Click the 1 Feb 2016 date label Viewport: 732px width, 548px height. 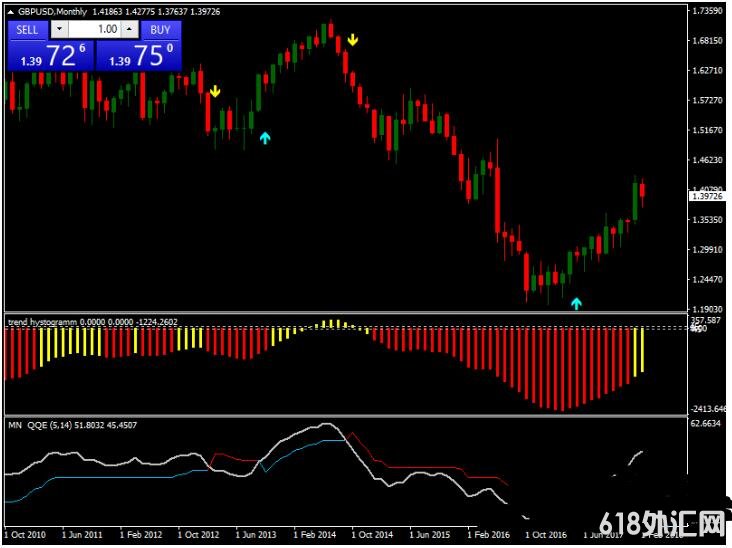488,535
